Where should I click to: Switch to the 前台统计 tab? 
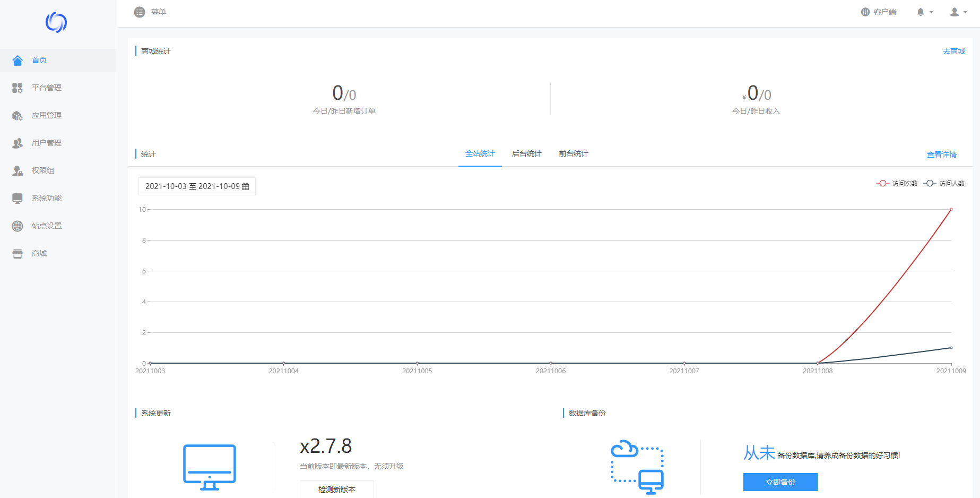[573, 154]
